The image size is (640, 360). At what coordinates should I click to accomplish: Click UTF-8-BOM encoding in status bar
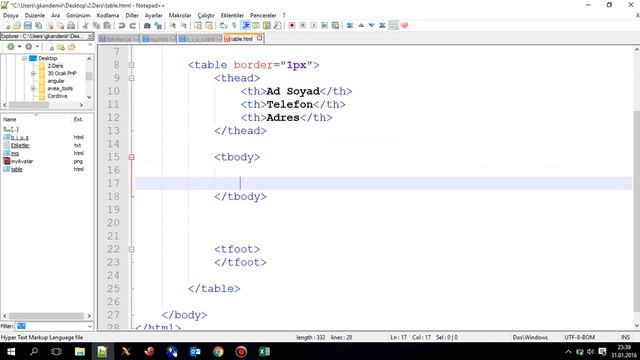580,338
